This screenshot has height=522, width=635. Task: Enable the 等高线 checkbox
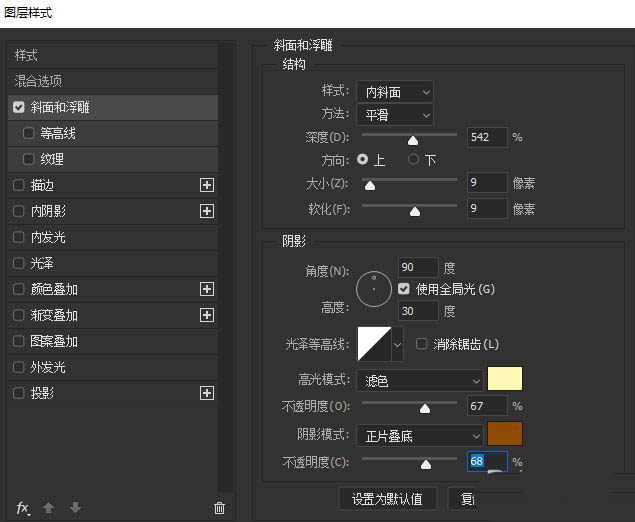pyautogui.click(x=28, y=133)
